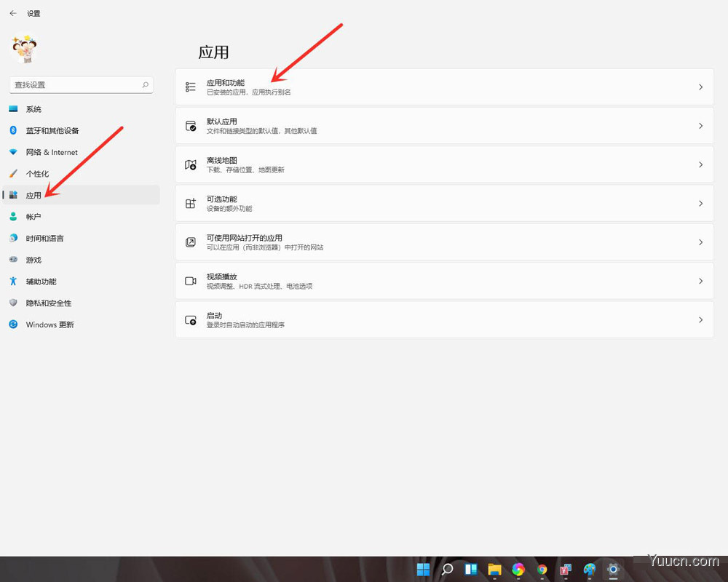Click the Settings gear in the taskbar
Image resolution: width=728 pixels, height=582 pixels.
pyautogui.click(x=613, y=569)
